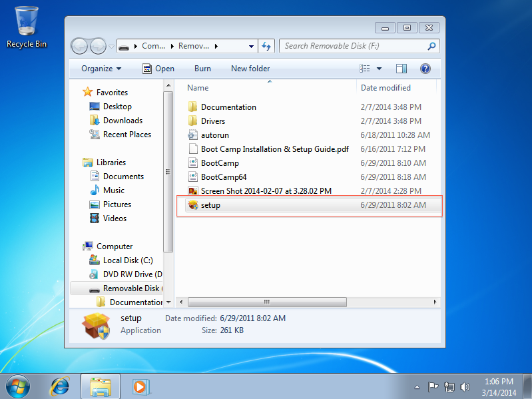Click the Remov... breadcrumb segment

click(194, 46)
